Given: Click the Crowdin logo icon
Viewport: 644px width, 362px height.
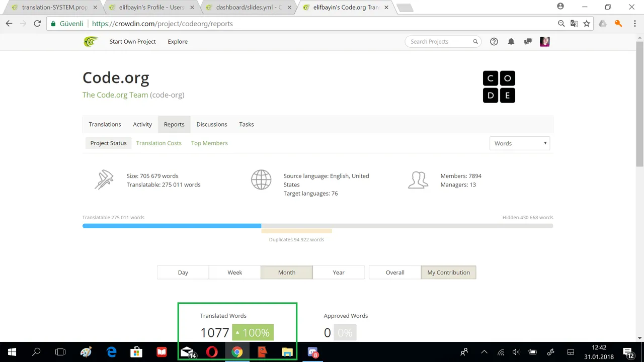Looking at the screenshot, I should tap(91, 42).
